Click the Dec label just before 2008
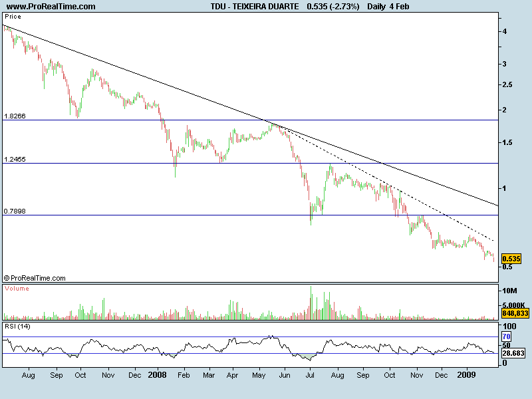The image size is (532, 399). tap(135, 375)
